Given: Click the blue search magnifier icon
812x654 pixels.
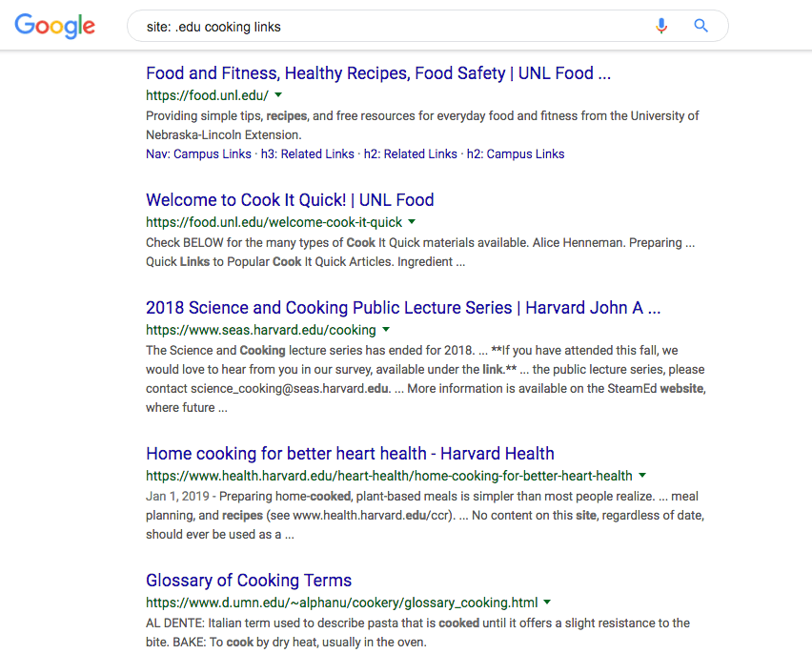Looking at the screenshot, I should [700, 26].
